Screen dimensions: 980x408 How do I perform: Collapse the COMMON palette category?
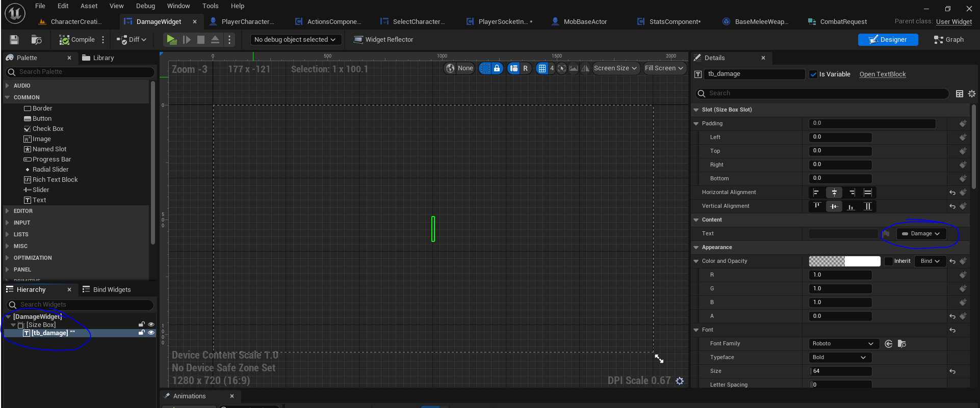(7, 97)
